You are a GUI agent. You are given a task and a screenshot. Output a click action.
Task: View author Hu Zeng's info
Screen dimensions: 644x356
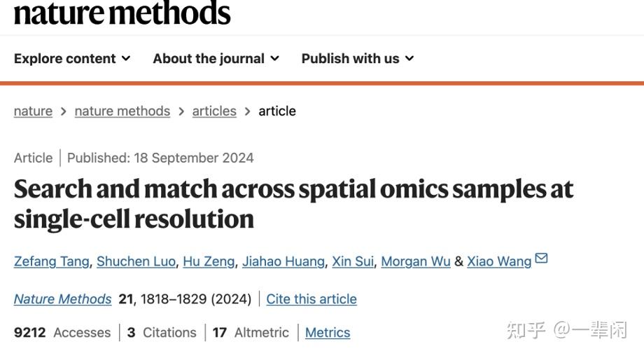point(209,261)
